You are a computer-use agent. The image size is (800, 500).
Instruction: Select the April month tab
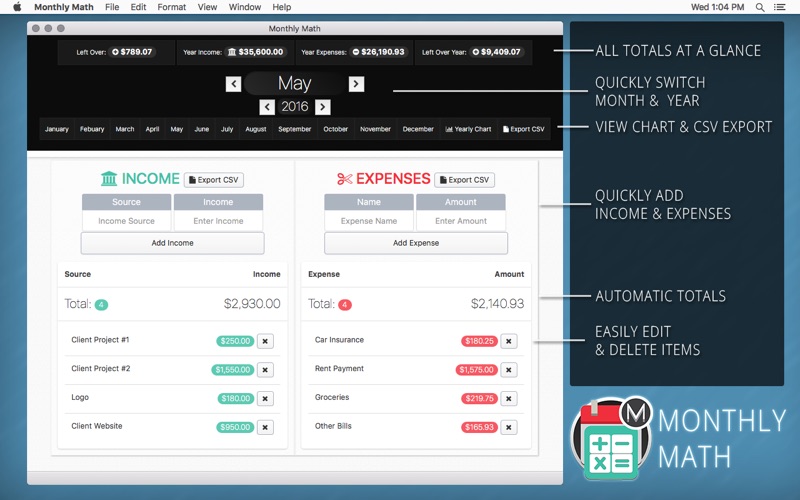click(152, 129)
